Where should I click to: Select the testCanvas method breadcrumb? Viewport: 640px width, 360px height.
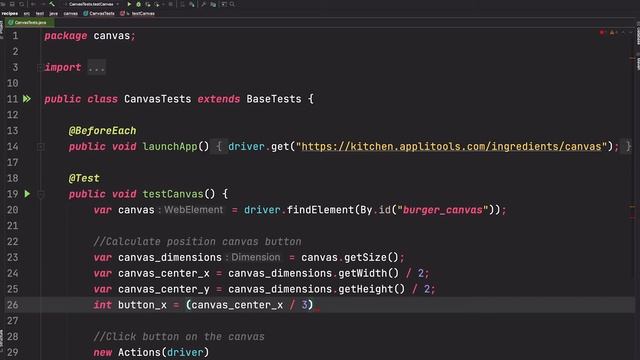(138, 13)
